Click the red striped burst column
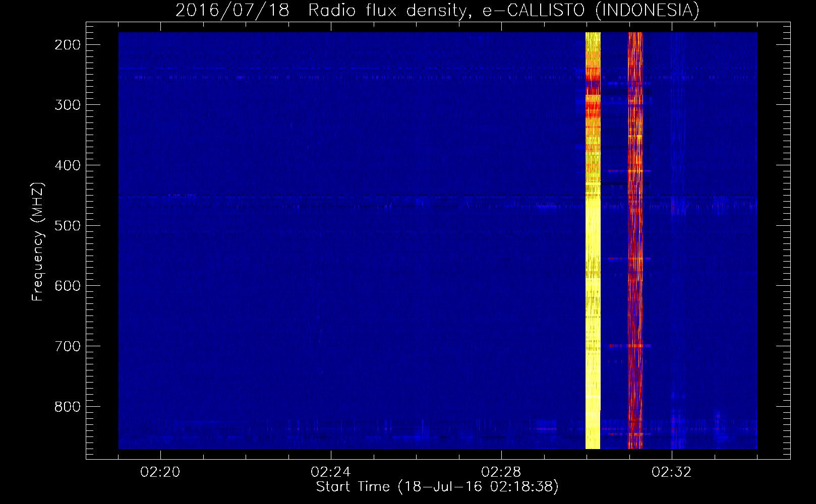816x504 pixels. 635,240
